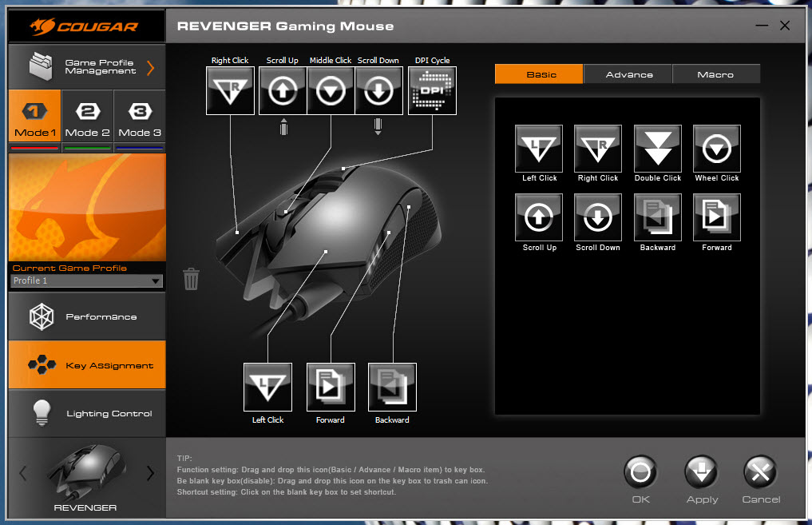The image size is (812, 525).
Task: Pick Scroll Up icon in Basic panel
Action: tap(539, 217)
